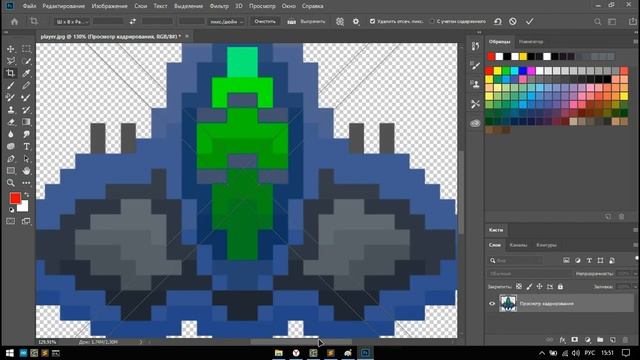Select the Path Selection arrow tool
The image size is (640, 360).
click(26, 159)
